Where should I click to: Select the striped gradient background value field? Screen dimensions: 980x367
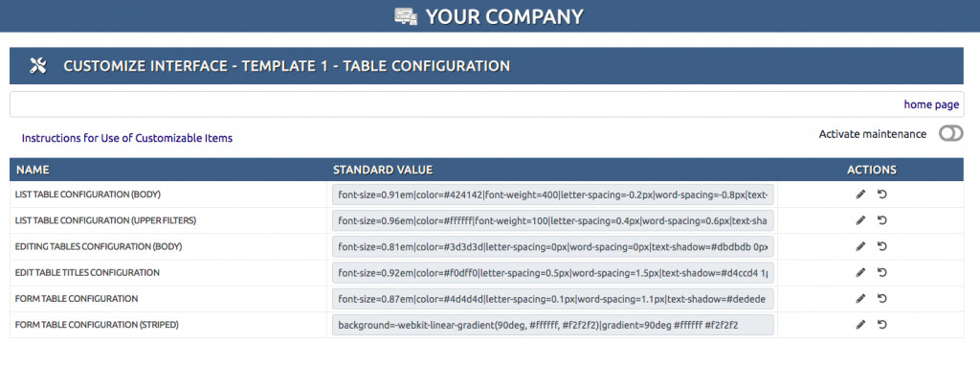pyautogui.click(x=553, y=325)
